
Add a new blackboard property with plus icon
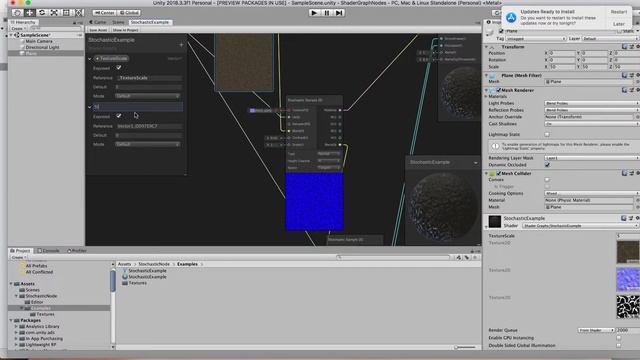point(181,44)
